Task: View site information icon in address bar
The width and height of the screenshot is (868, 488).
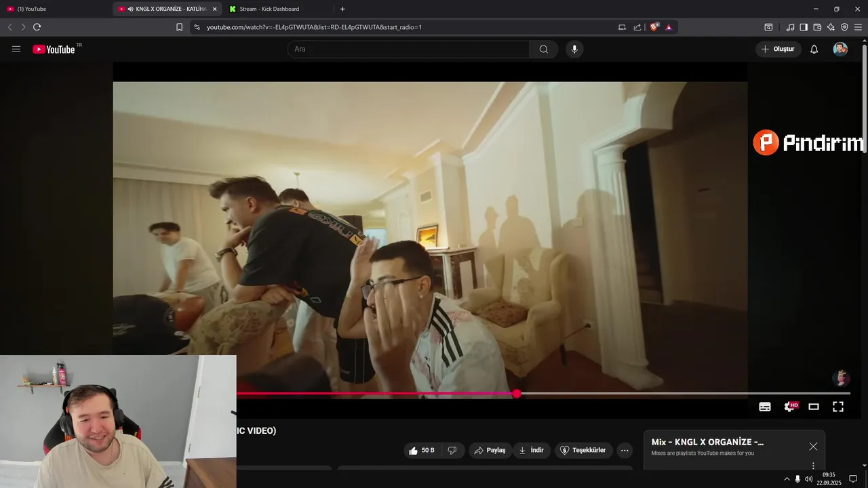Action: tap(197, 27)
